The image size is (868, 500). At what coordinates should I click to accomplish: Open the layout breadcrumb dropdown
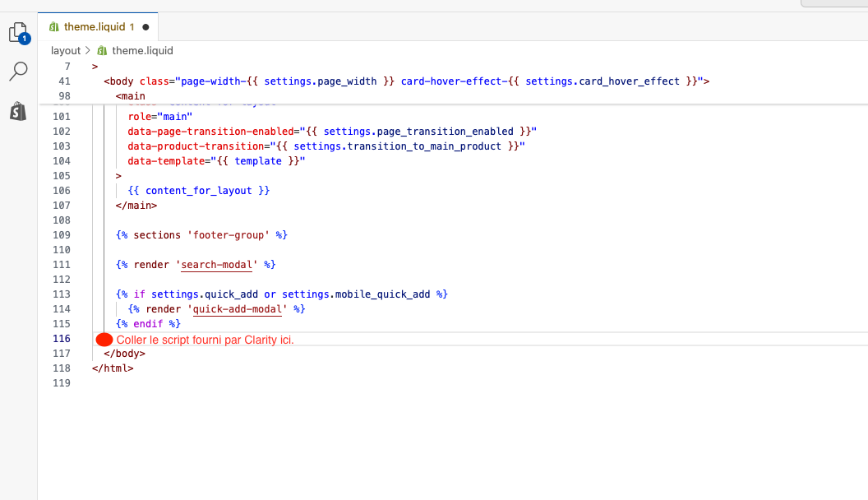pyautogui.click(x=66, y=50)
